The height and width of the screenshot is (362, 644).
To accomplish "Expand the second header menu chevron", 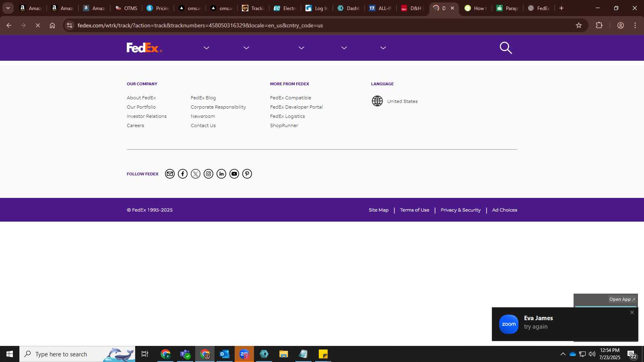I will (x=246, y=48).
